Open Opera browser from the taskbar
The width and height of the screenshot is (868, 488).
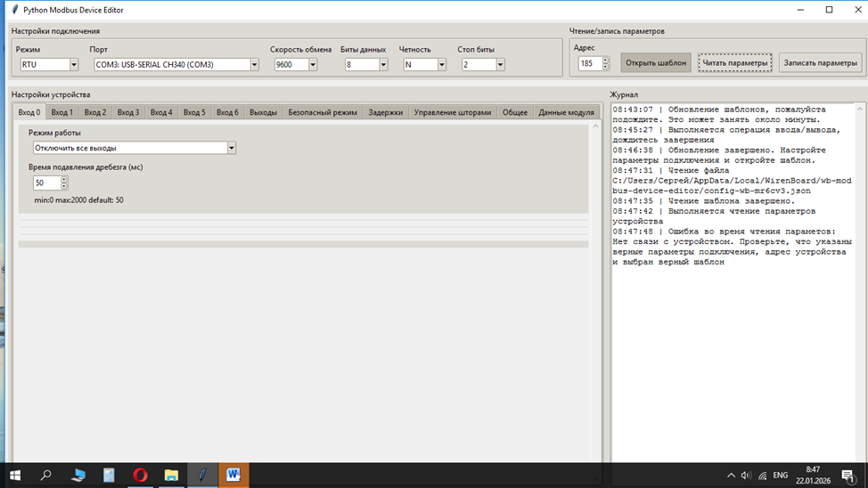[x=140, y=476]
